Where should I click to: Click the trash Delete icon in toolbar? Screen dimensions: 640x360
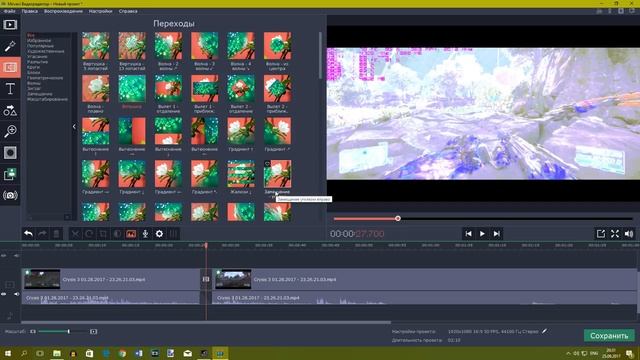click(x=56, y=233)
